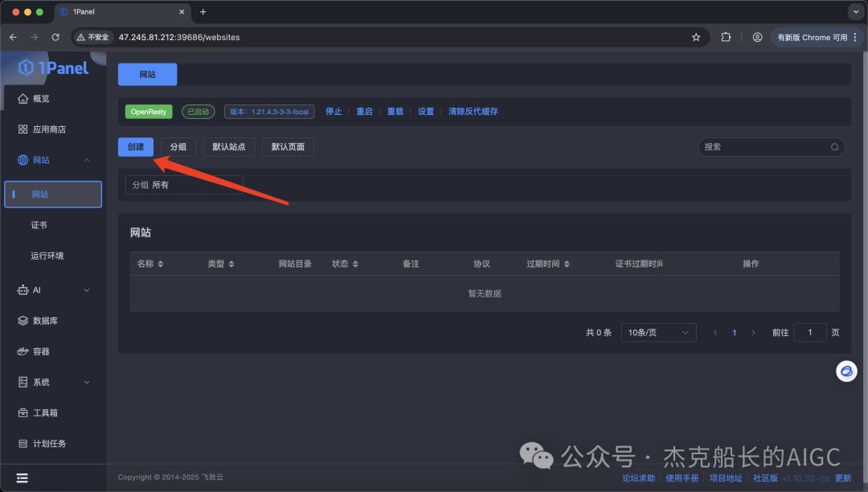This screenshot has height=492, width=868.
Task: Select 运行环境 submenu item
Action: pos(47,256)
